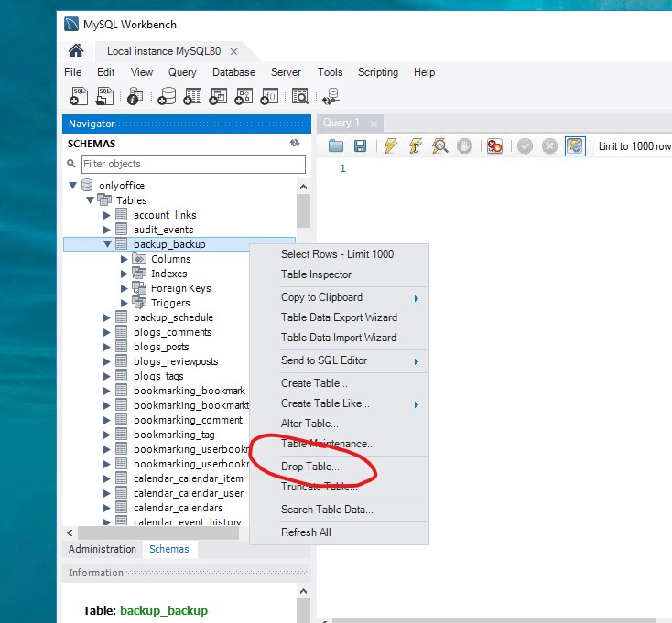
Task: Select the Query 1 tab
Action: pos(341,123)
